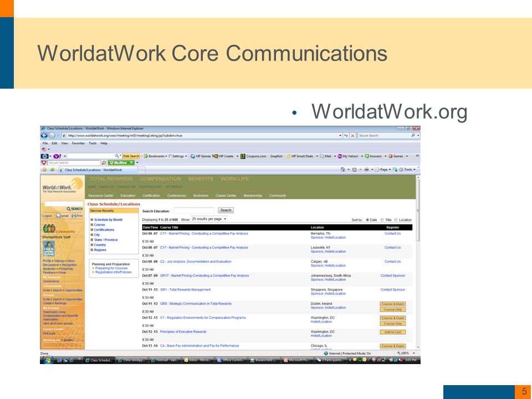Click Course Only button for Dublin, Ireland class

pyautogui.click(x=392, y=310)
